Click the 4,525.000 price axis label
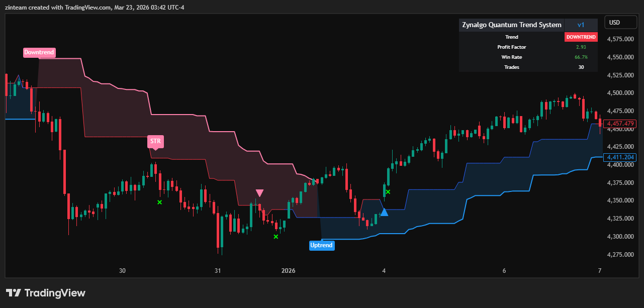 [620, 75]
